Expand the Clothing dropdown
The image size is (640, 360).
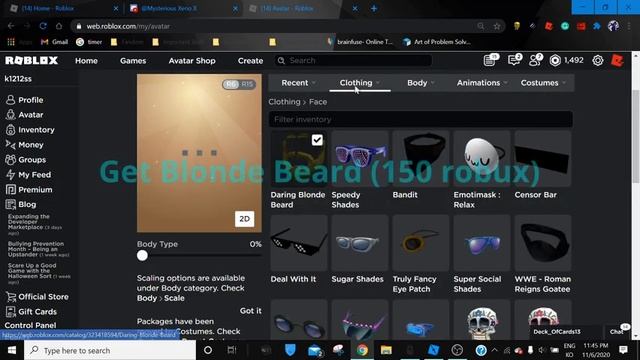pos(360,83)
